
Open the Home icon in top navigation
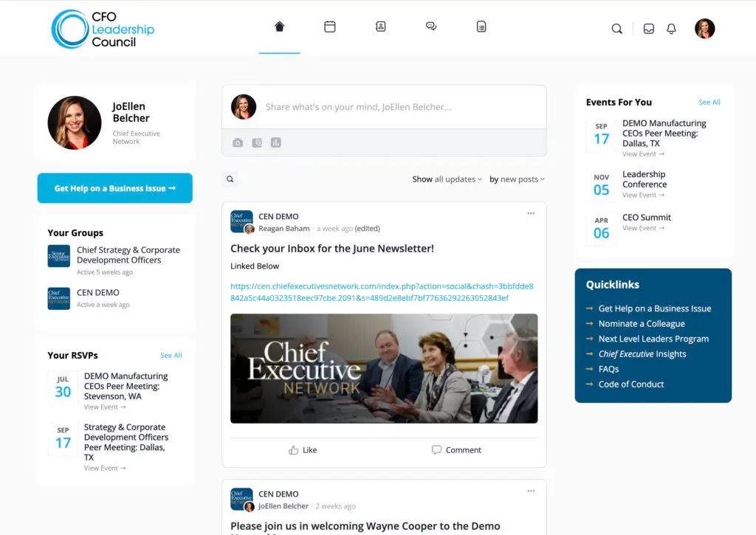pyautogui.click(x=280, y=27)
